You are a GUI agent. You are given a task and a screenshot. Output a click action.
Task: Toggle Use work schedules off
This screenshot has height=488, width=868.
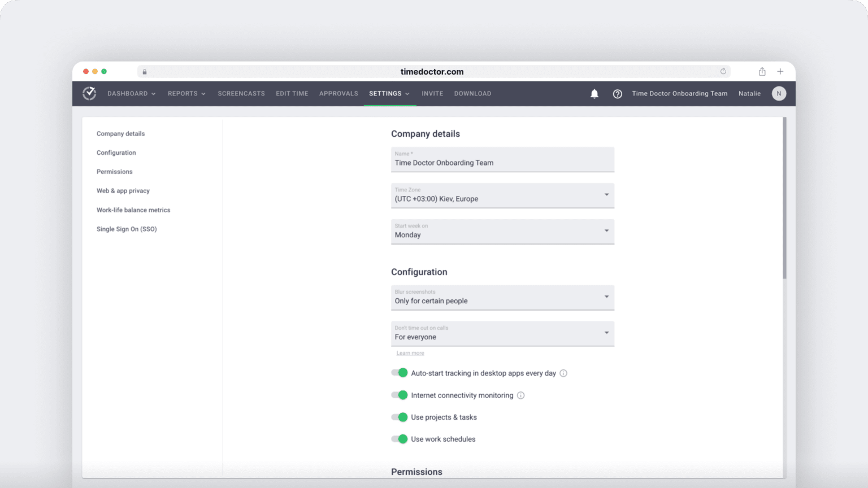(x=399, y=439)
